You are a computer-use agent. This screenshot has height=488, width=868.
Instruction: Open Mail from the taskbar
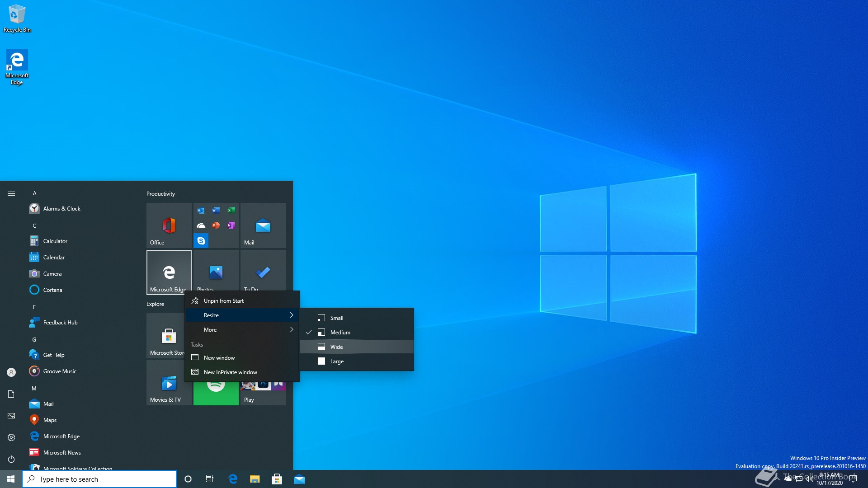click(x=299, y=479)
